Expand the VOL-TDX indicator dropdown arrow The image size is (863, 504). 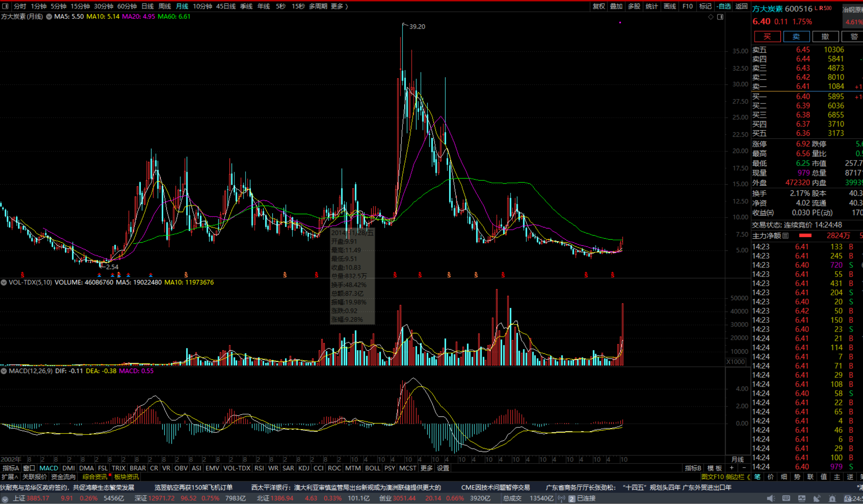4,282
